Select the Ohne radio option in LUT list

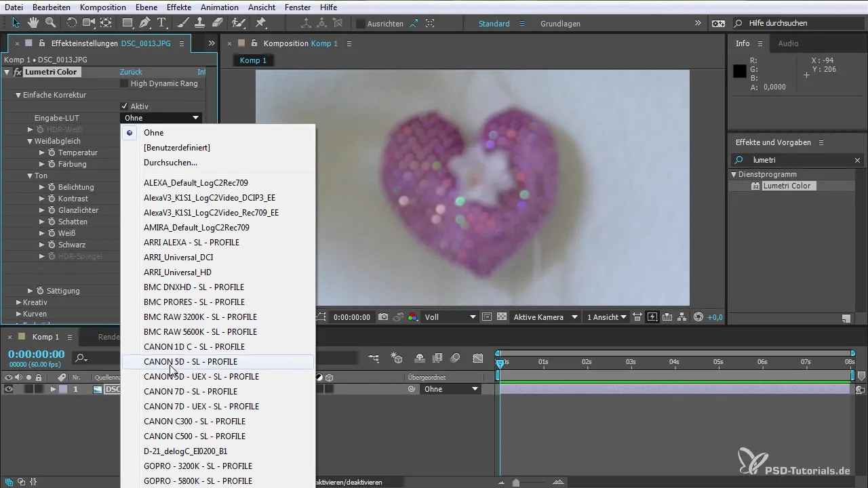pos(129,133)
